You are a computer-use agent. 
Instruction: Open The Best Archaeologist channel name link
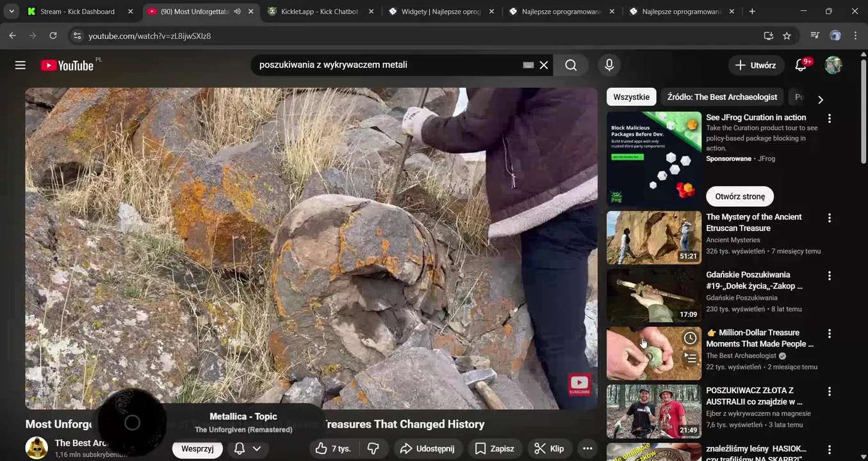click(81, 443)
